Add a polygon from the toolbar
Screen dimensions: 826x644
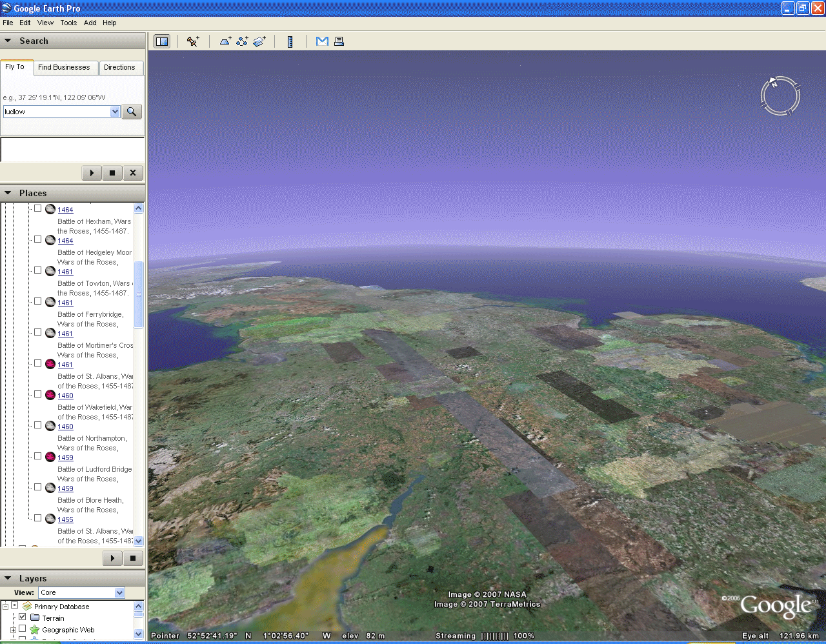(225, 41)
